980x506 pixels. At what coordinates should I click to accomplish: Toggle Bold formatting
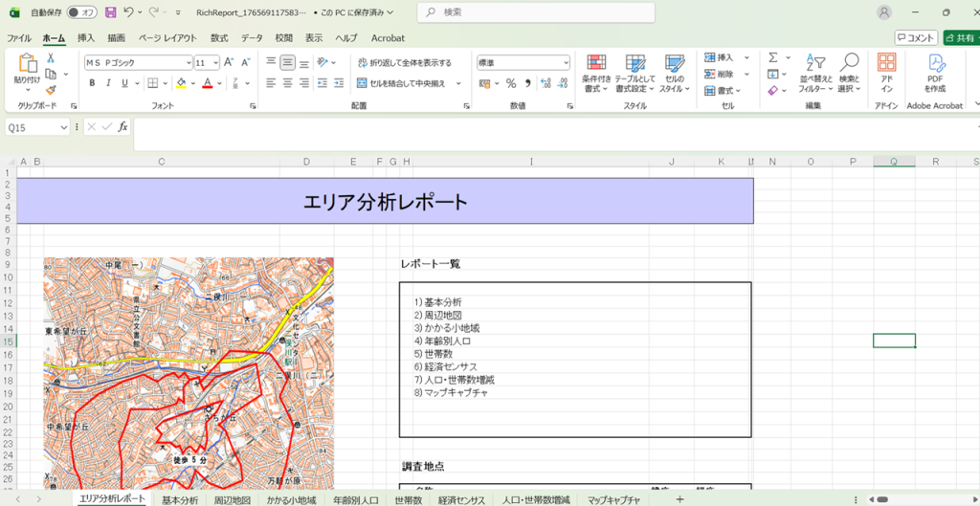pyautogui.click(x=92, y=83)
